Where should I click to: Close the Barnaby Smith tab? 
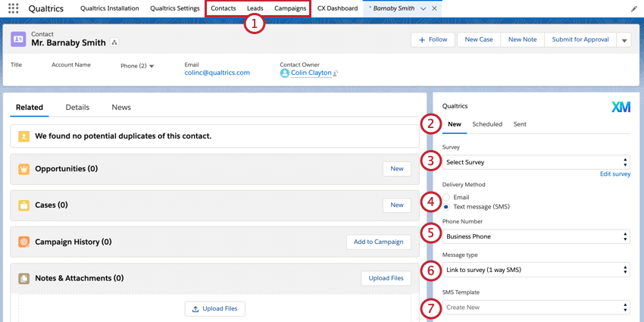point(434,8)
